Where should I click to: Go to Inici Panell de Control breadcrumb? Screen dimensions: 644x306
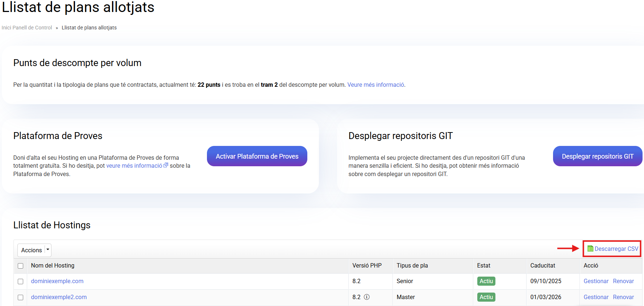tap(27, 28)
